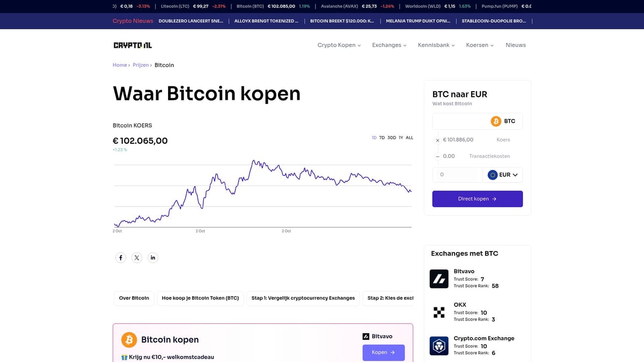644x362 pixels.
Task: Open the Crypto.com Exchange logo
Action: pyautogui.click(x=439, y=346)
